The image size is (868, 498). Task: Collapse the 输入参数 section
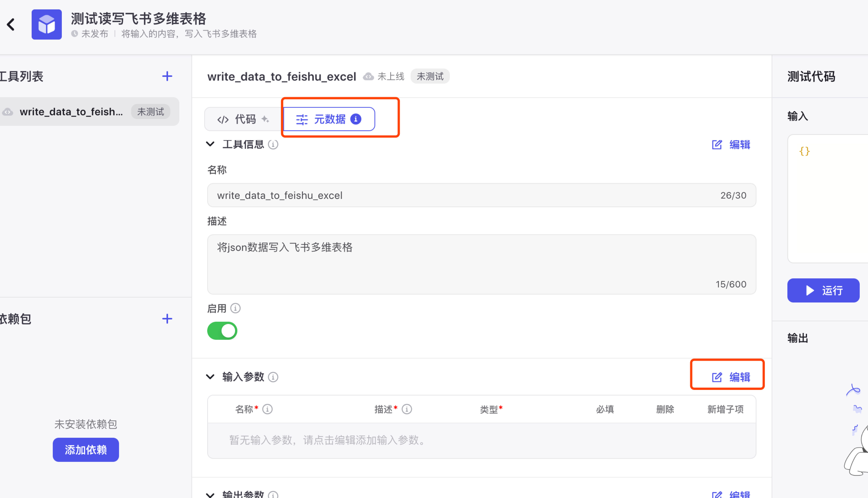pos(210,377)
